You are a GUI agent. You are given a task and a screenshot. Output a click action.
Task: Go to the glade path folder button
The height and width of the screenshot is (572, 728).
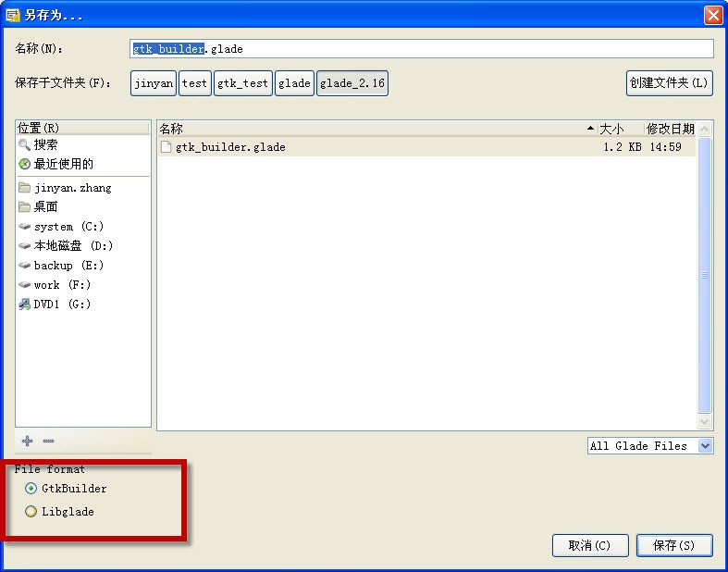(294, 83)
